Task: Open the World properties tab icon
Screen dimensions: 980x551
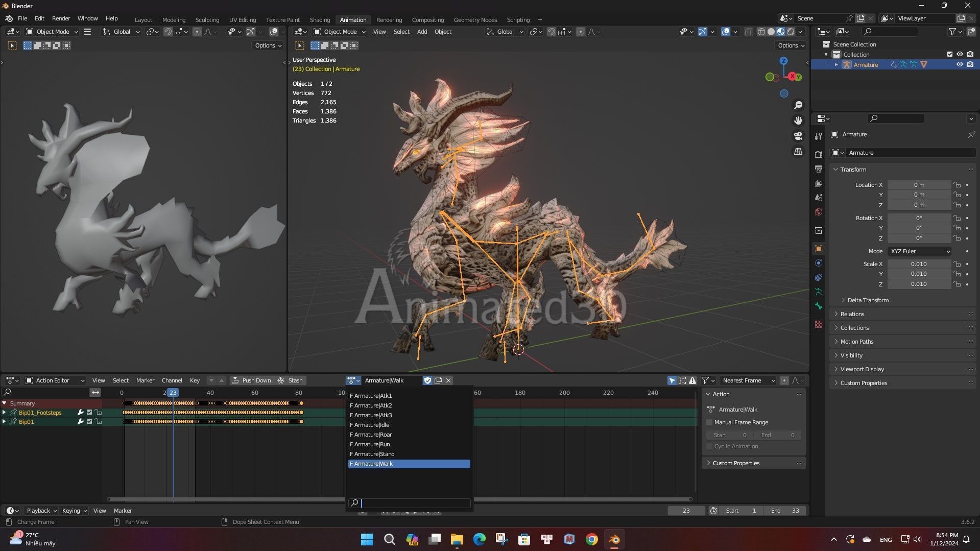Action: coord(819,211)
